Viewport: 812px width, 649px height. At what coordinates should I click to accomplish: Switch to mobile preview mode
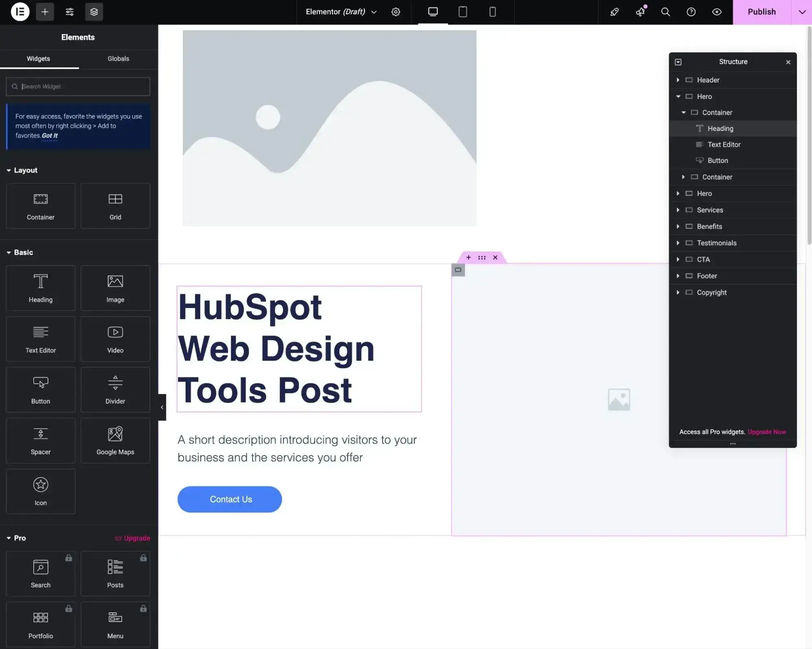click(x=492, y=12)
